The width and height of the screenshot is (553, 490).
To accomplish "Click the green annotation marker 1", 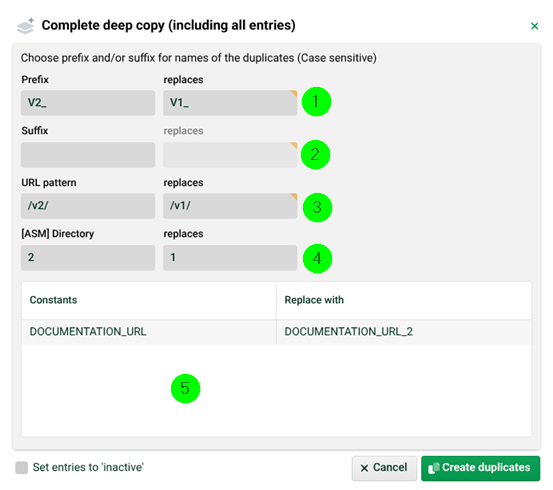I will click(x=316, y=102).
